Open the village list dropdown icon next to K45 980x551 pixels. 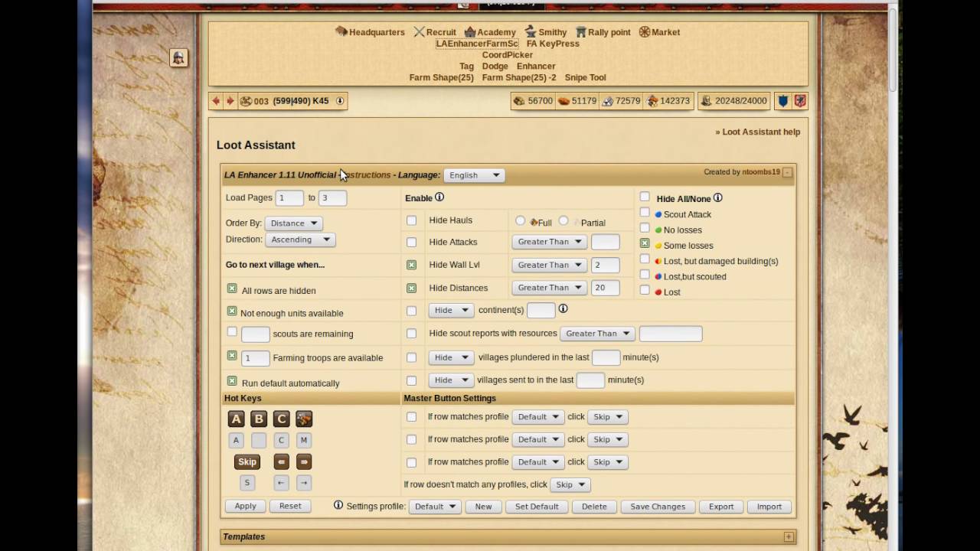[x=340, y=101]
